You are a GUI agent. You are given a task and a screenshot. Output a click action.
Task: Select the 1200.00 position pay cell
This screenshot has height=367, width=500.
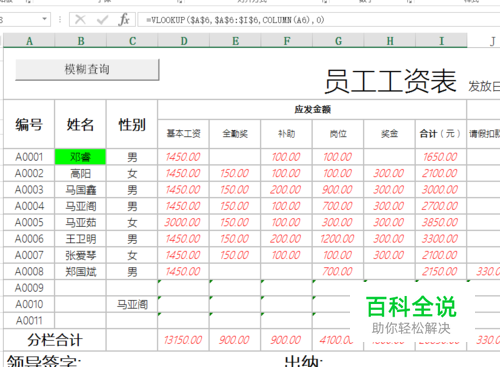[338, 239]
